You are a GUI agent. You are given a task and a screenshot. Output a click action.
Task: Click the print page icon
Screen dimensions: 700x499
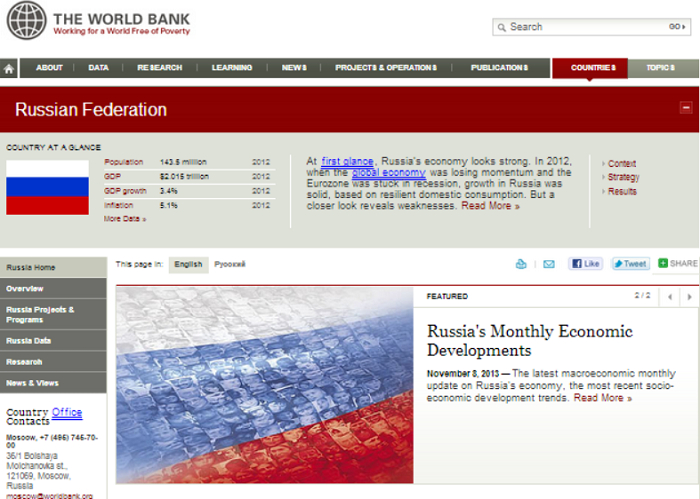(521, 264)
